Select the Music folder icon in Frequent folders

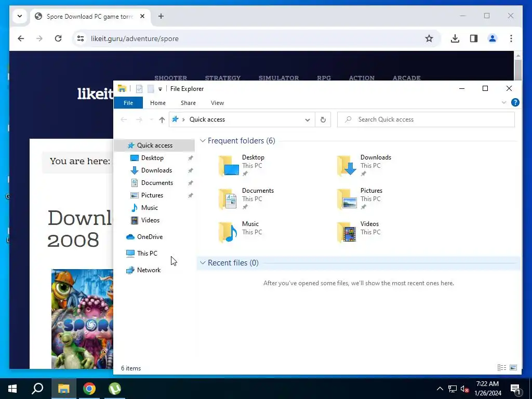coord(228,232)
